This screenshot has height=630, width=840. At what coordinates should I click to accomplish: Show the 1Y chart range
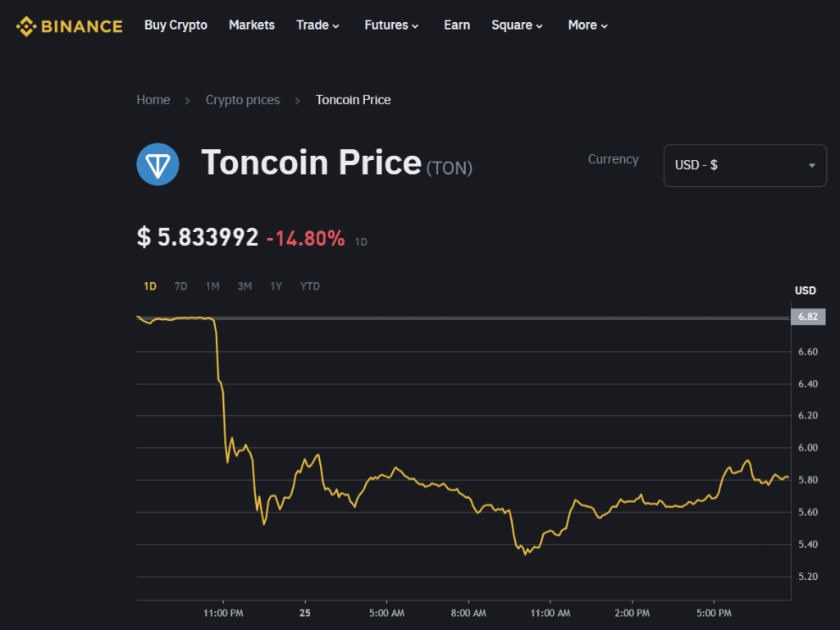(276, 286)
